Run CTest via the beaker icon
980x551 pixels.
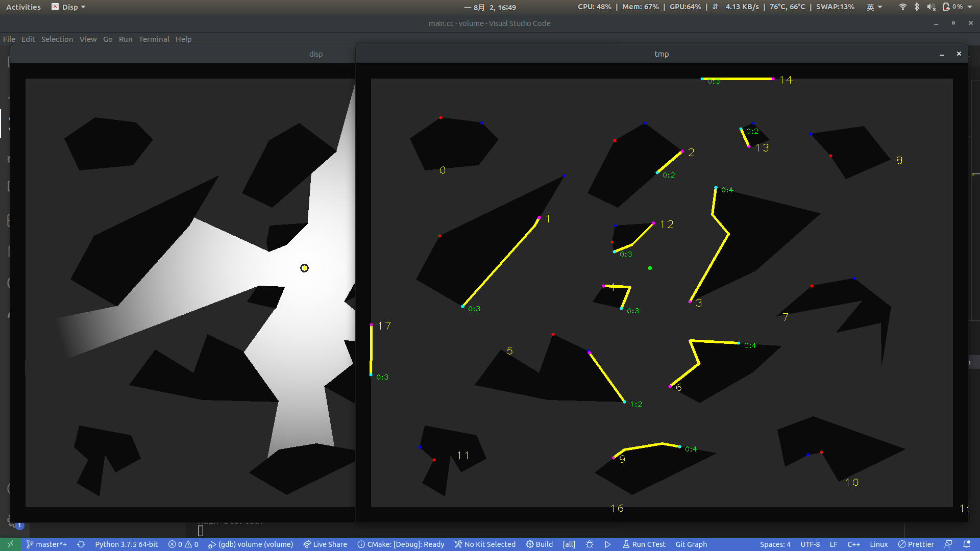point(644,544)
